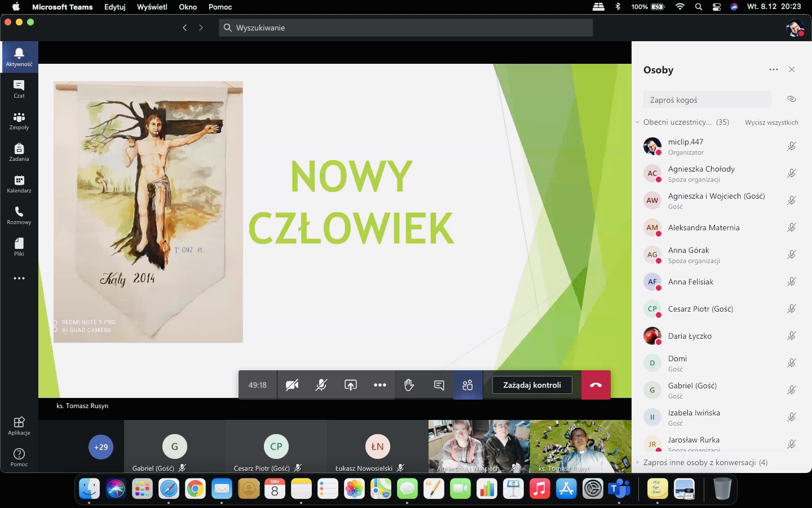Select participant Agnieszka i Wojciech (Gość)
The height and width of the screenshot is (508, 812).
click(722, 200)
